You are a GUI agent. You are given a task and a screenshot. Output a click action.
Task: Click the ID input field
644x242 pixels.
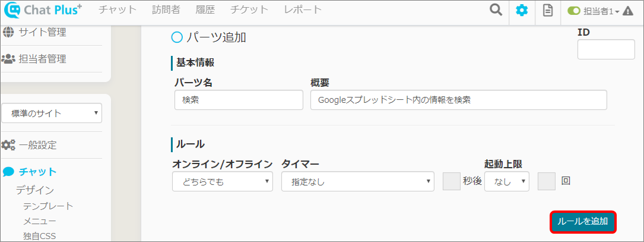[606, 49]
